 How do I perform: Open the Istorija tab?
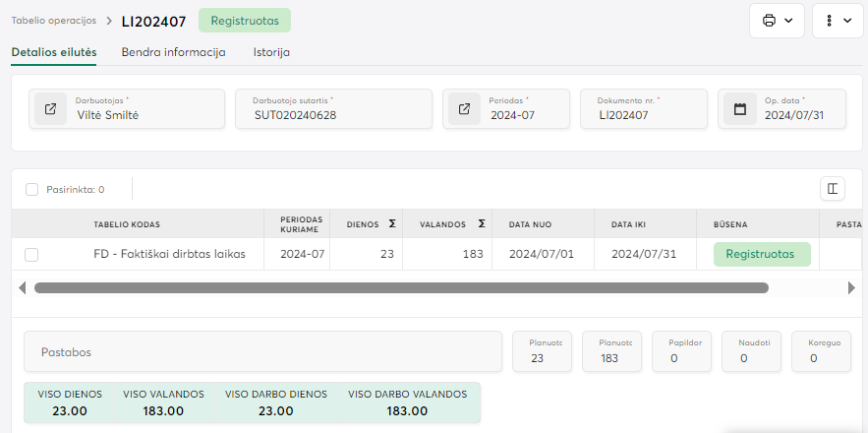coord(271,53)
